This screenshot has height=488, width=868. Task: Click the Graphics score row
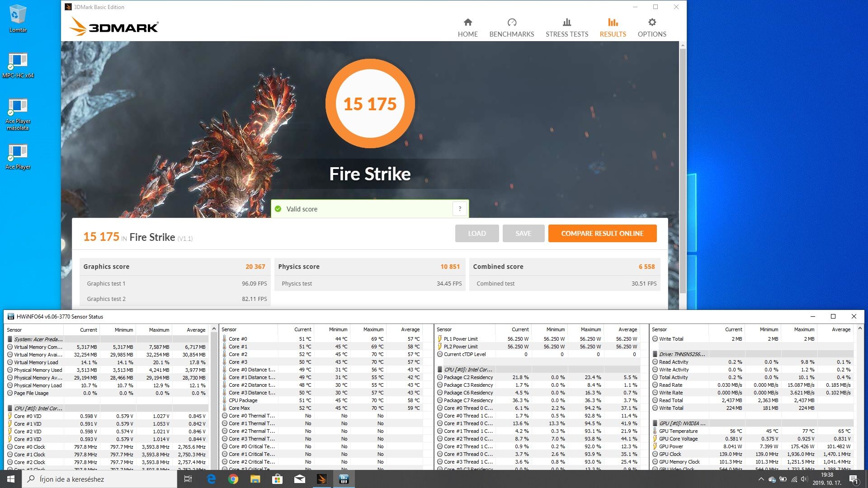point(175,267)
